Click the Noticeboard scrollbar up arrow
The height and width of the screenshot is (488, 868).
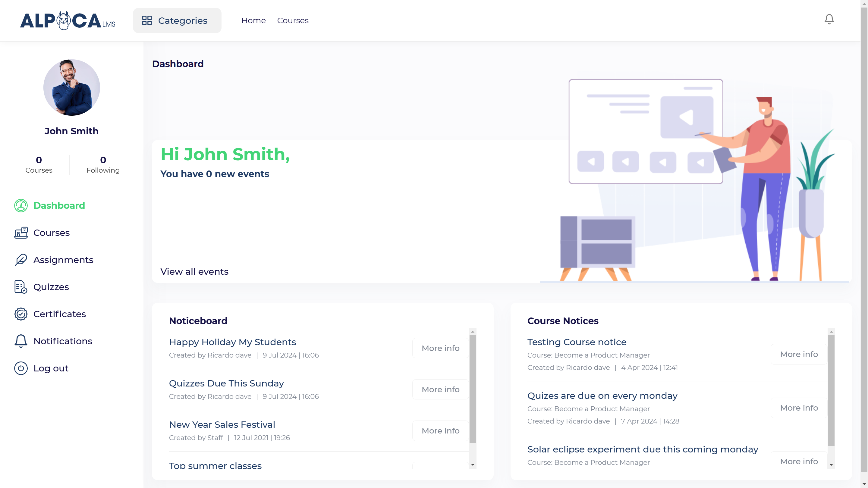[x=473, y=332]
